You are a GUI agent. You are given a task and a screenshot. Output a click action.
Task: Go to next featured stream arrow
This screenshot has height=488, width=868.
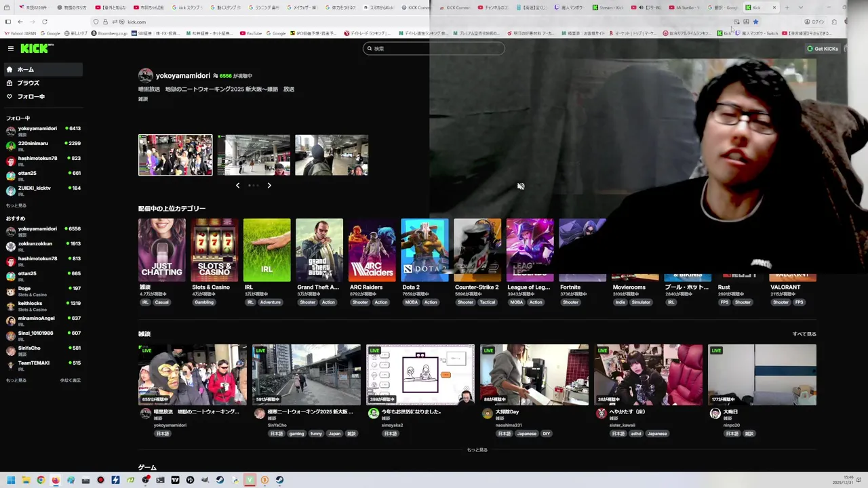click(x=269, y=185)
